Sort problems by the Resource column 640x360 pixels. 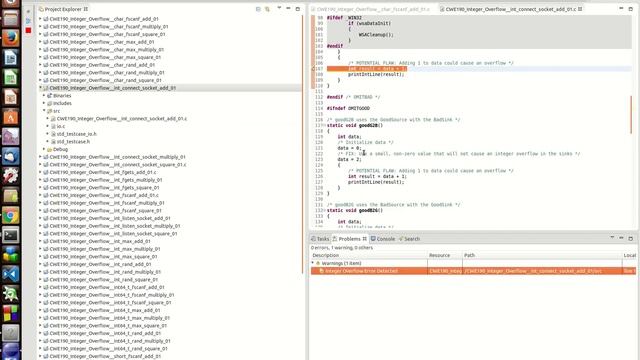coord(444,255)
